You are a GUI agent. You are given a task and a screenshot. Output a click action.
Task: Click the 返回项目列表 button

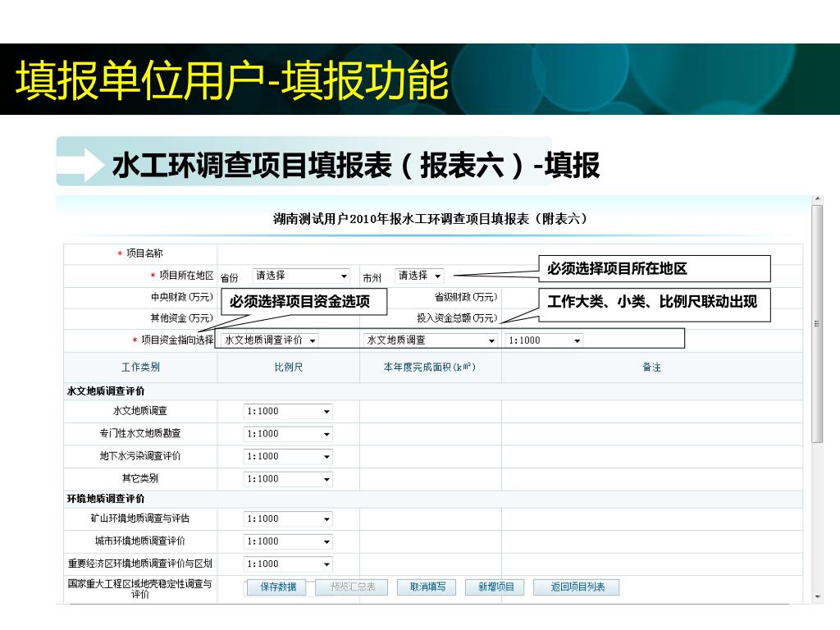coord(577,587)
